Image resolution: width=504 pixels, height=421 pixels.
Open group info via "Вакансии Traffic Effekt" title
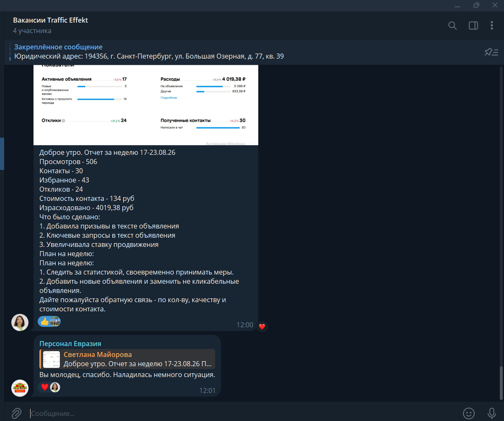tap(51, 20)
